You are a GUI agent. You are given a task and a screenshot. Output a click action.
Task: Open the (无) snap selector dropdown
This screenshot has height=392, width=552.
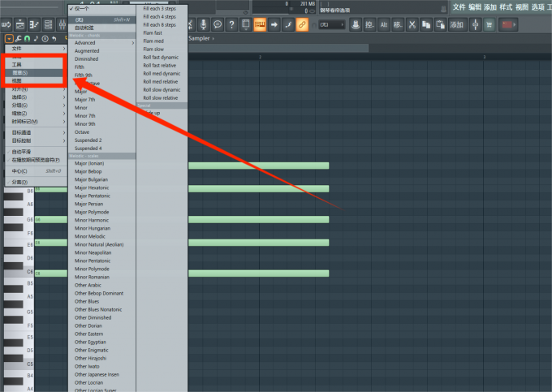click(332, 24)
